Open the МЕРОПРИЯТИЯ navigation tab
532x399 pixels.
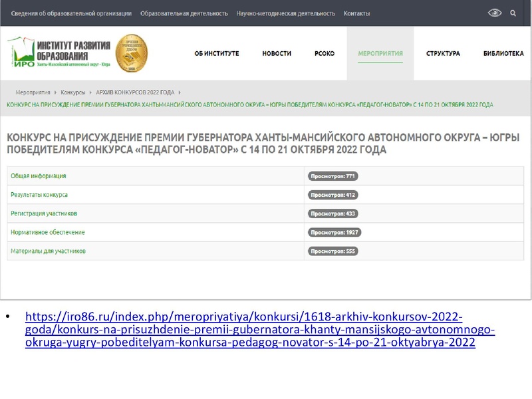coord(379,53)
